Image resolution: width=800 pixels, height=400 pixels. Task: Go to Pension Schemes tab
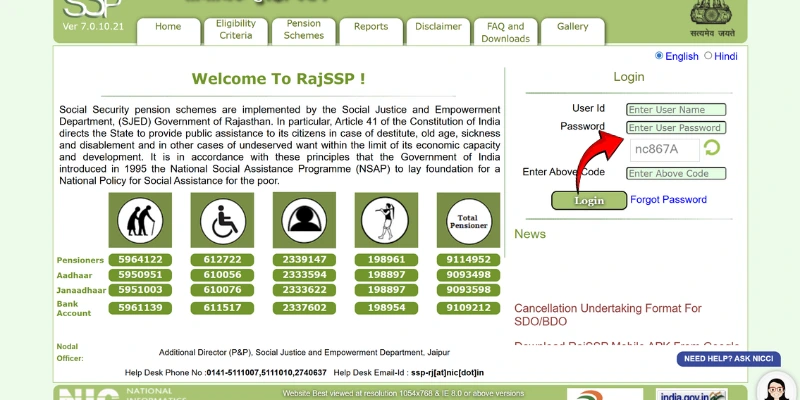pos(304,31)
